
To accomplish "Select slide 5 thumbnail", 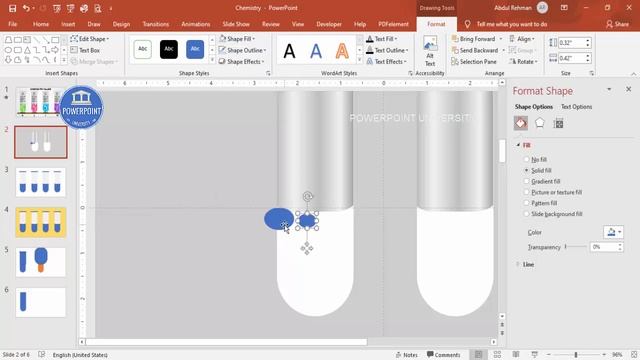I will [x=40, y=262].
